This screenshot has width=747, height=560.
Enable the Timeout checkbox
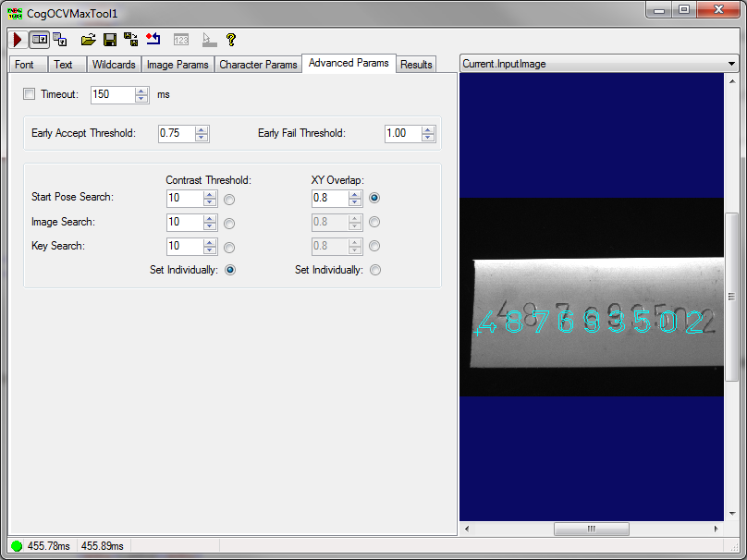pyautogui.click(x=29, y=94)
